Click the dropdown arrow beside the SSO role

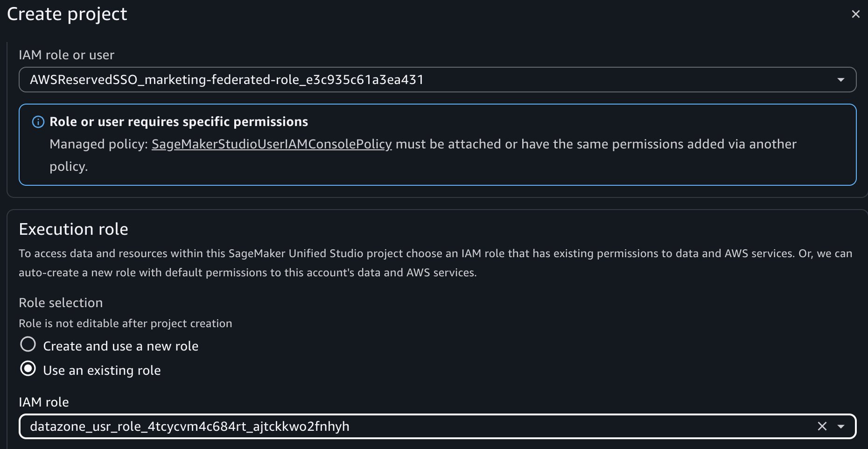coord(840,79)
